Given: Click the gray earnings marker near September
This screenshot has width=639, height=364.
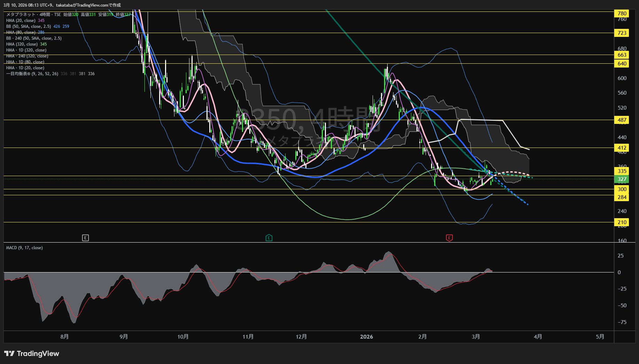Looking at the screenshot, I should (x=85, y=238).
